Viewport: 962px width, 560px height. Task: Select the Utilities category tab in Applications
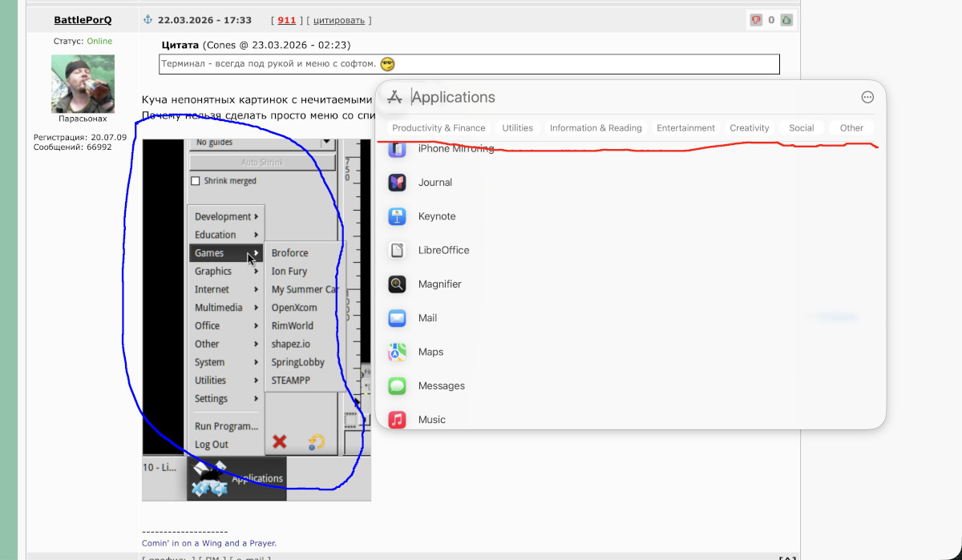pyautogui.click(x=517, y=128)
